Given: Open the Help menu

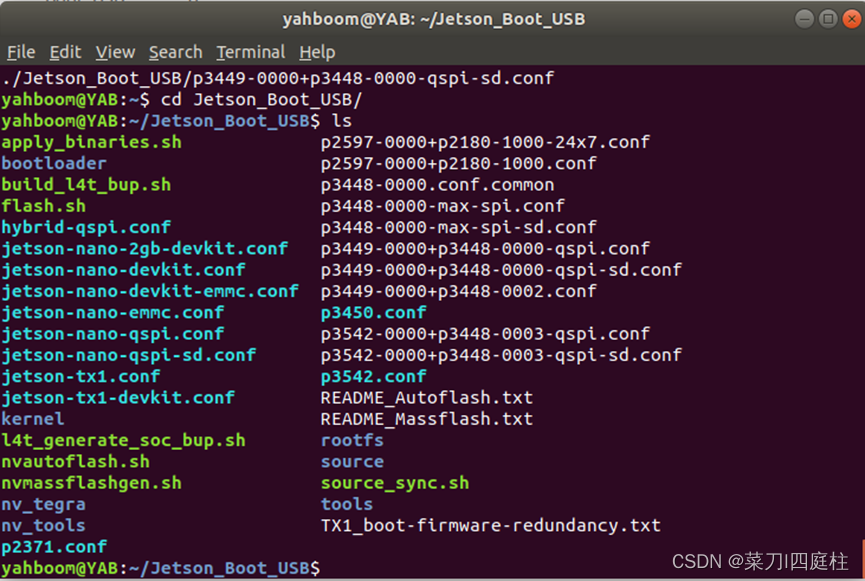Looking at the screenshot, I should click(x=317, y=52).
